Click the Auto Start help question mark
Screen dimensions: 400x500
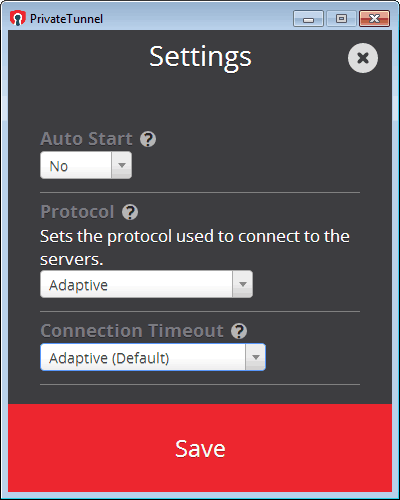click(148, 139)
